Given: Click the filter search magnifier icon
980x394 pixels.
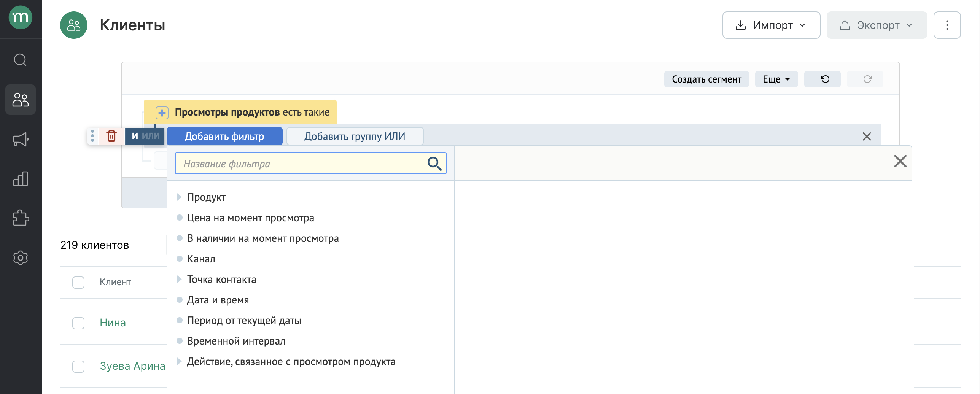Looking at the screenshot, I should 434,164.
